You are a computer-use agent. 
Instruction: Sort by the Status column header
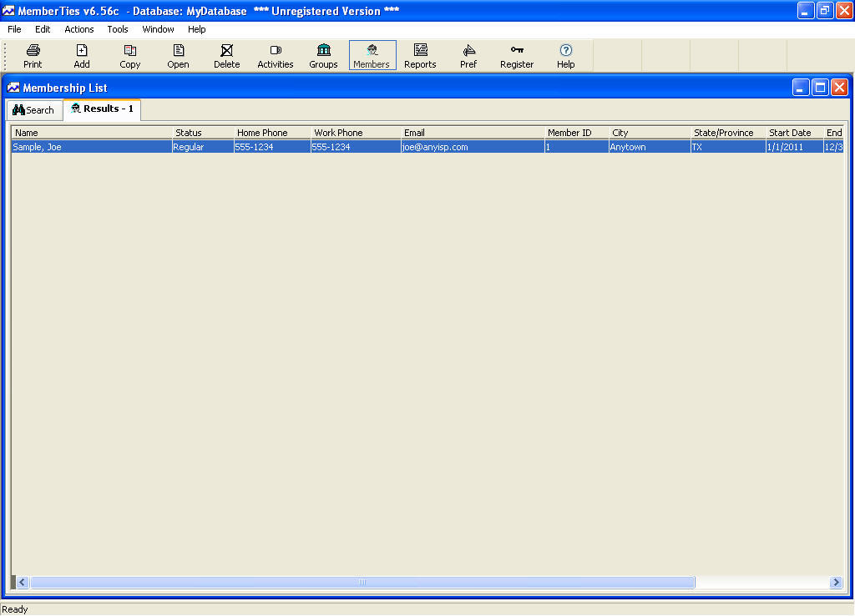pos(203,133)
